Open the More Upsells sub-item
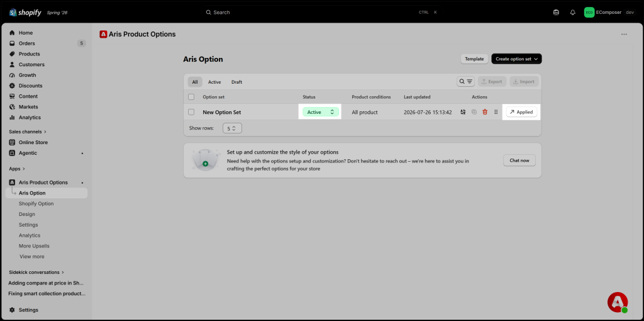644x321 pixels. pyautogui.click(x=34, y=245)
